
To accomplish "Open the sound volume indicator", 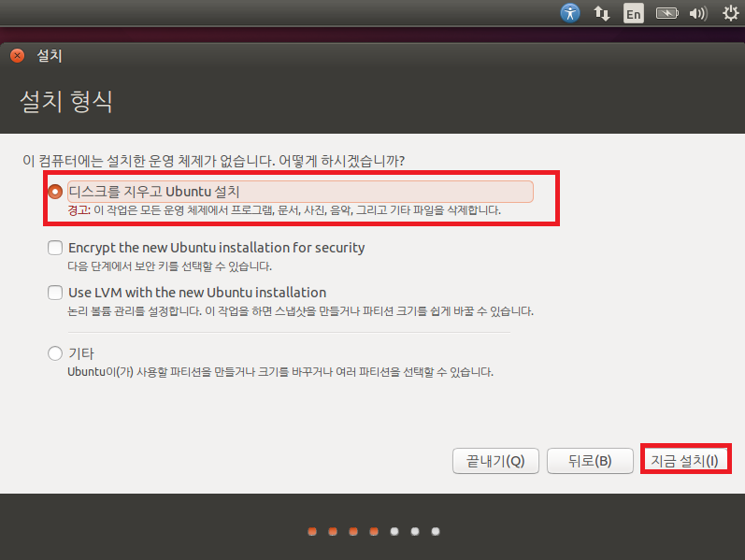I will (698, 13).
